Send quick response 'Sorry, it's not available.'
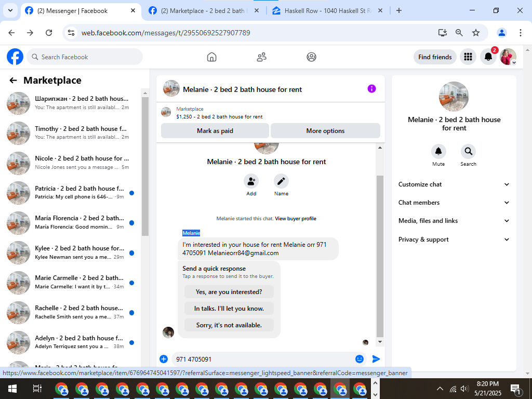 (229, 325)
